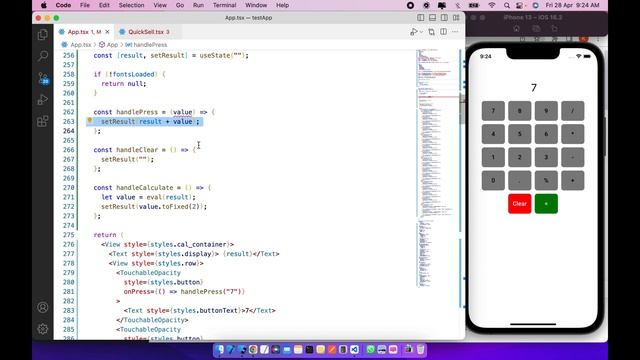Open the File menu
This screenshot has width=640, height=360.
point(84,5)
